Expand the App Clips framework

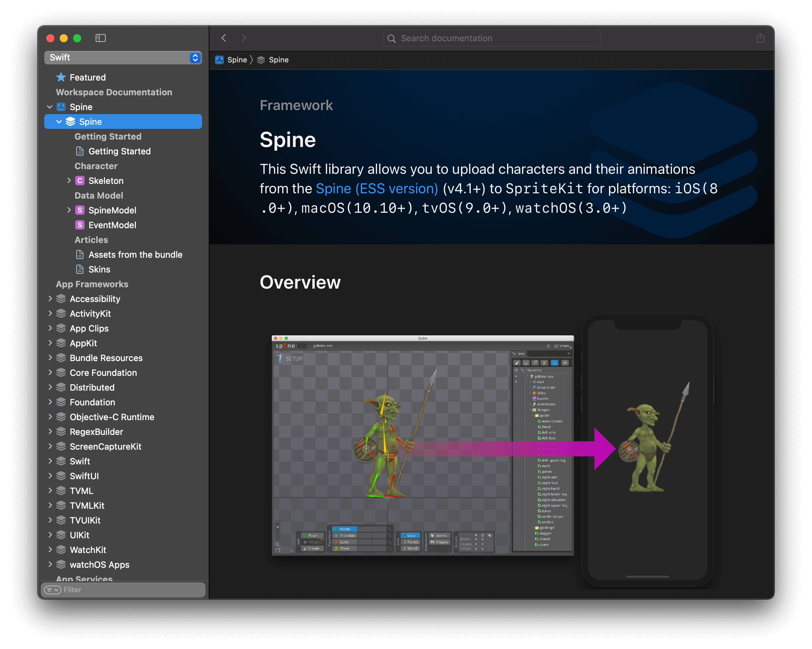click(50, 328)
